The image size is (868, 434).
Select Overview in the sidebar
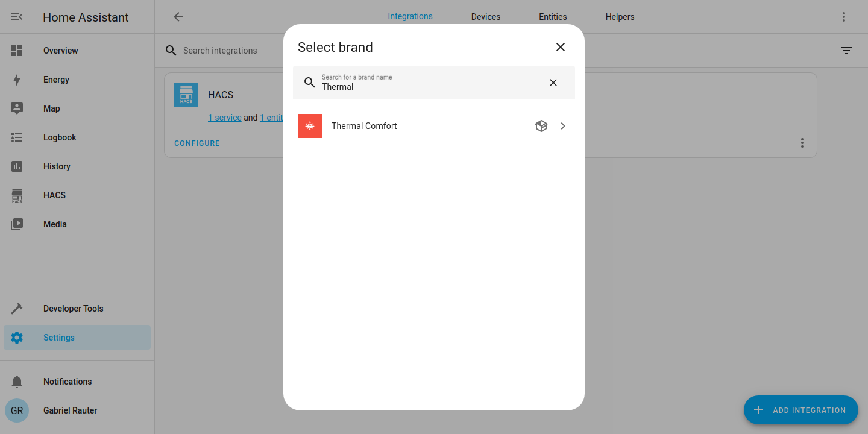[x=61, y=51]
